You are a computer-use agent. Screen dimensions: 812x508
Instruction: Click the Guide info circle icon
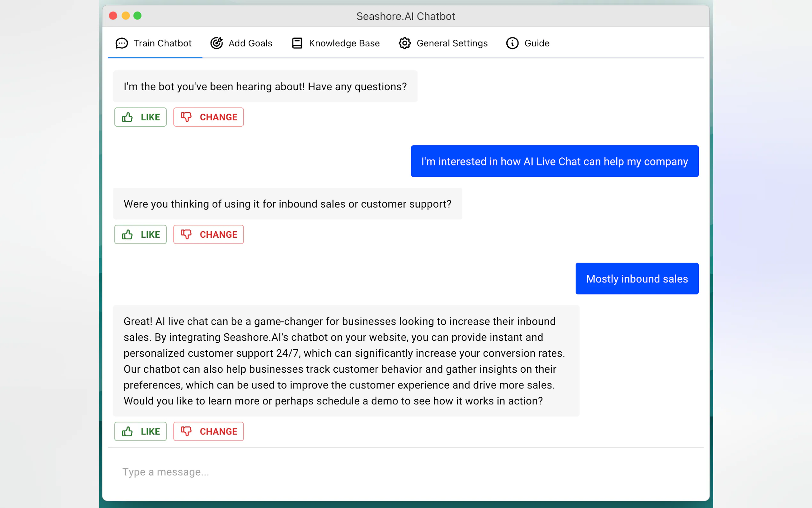pos(512,43)
